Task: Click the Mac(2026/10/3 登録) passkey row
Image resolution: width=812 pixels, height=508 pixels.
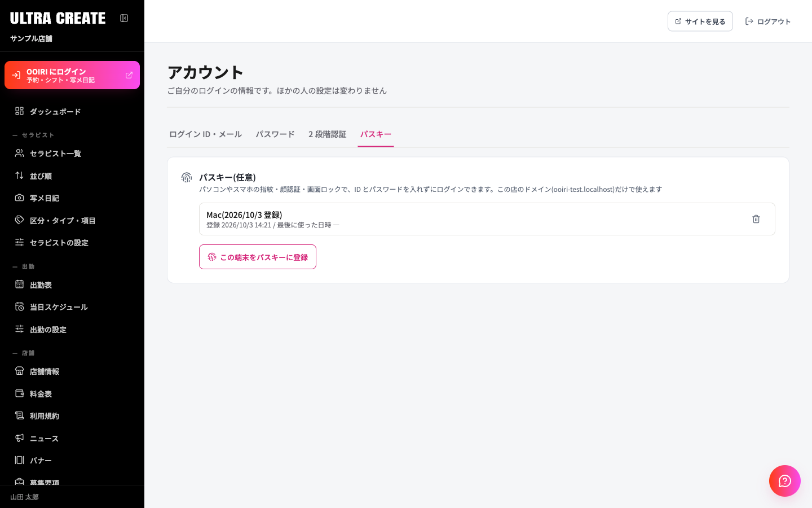Action: click(x=487, y=219)
